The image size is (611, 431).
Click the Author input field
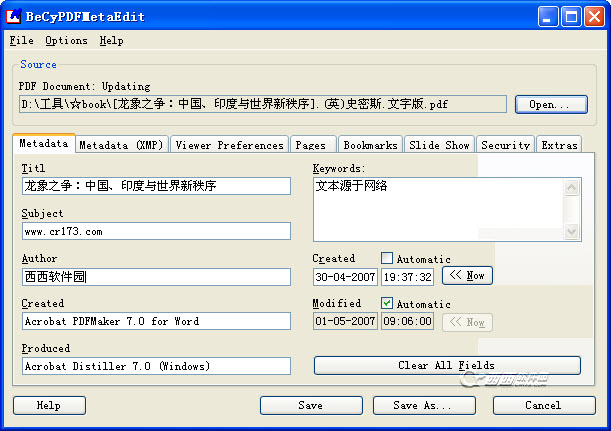pos(156,277)
